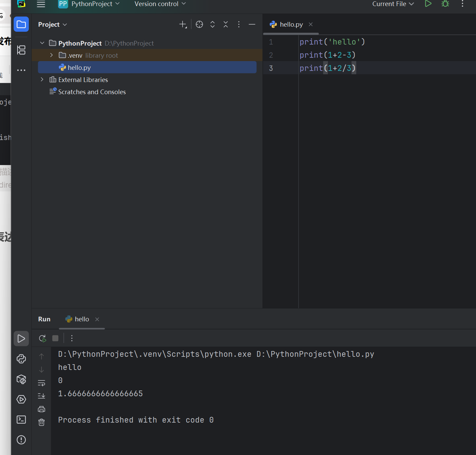
Task: Close the hello.py editor tab
Action: (x=311, y=24)
